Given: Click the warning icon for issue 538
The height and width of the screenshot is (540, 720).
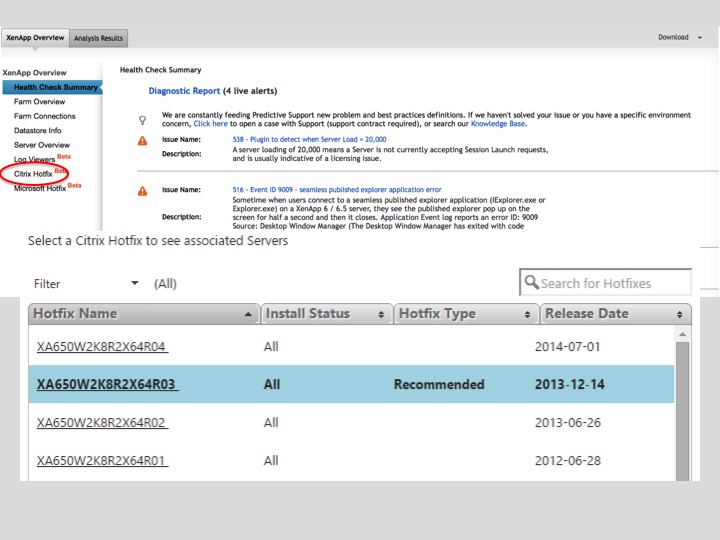Looking at the screenshot, I should (x=143, y=141).
